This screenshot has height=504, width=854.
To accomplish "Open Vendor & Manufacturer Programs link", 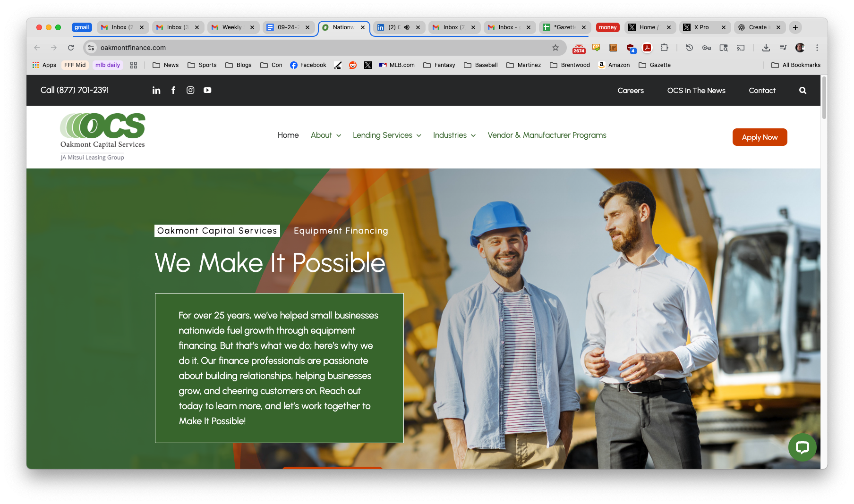I will click(547, 135).
